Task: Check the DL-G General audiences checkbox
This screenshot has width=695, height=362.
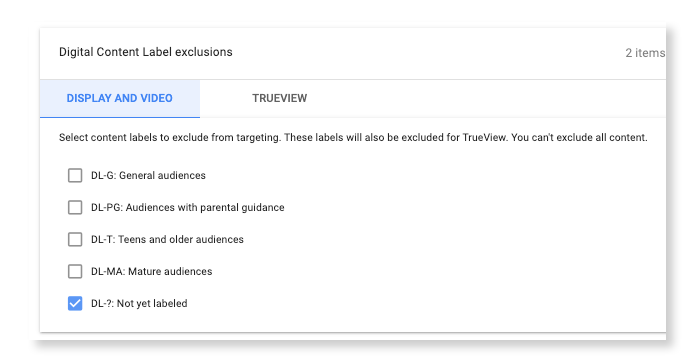Action: (75, 175)
